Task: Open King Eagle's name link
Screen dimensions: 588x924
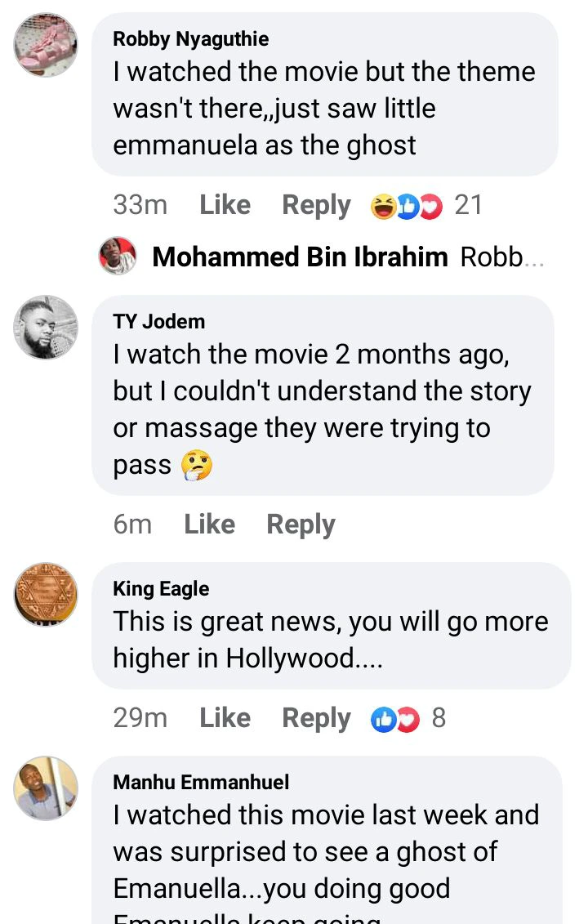Action: (161, 589)
